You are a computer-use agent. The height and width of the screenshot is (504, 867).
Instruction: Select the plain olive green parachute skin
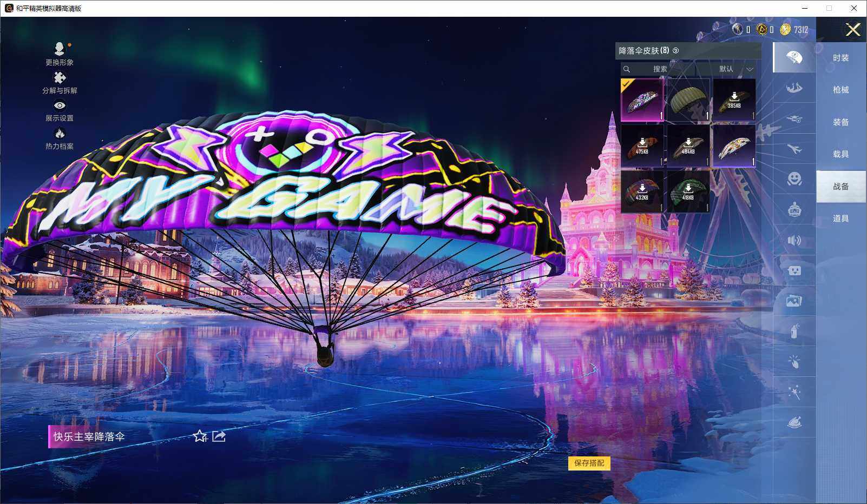click(688, 100)
